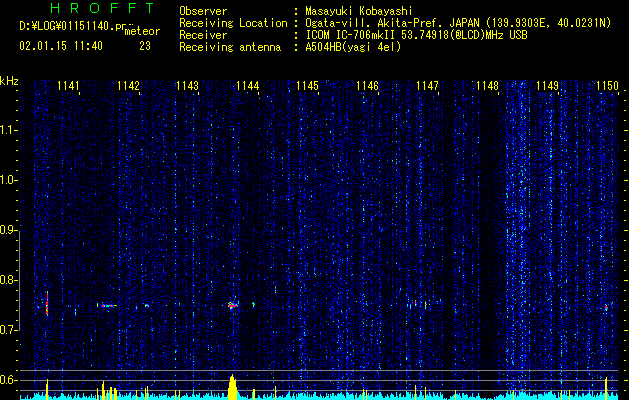Click the date stamp 02.01.15 11:40
This screenshot has height=400, width=629.
(61, 46)
